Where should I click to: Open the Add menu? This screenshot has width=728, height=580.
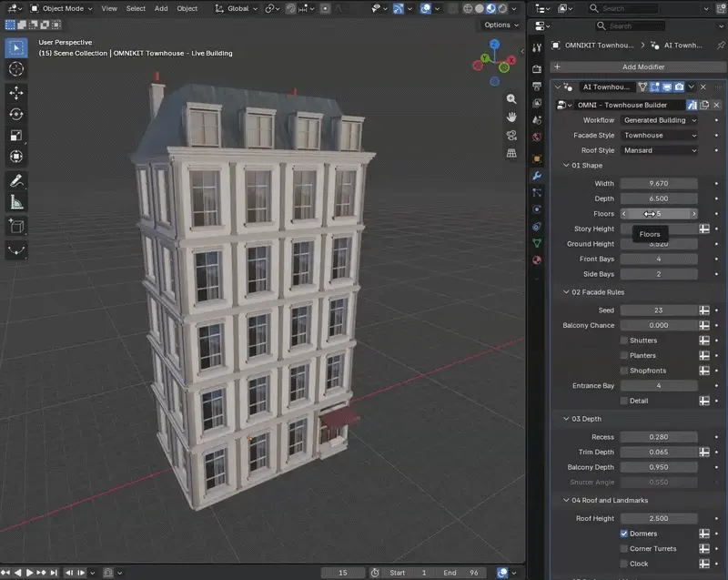[x=161, y=8]
